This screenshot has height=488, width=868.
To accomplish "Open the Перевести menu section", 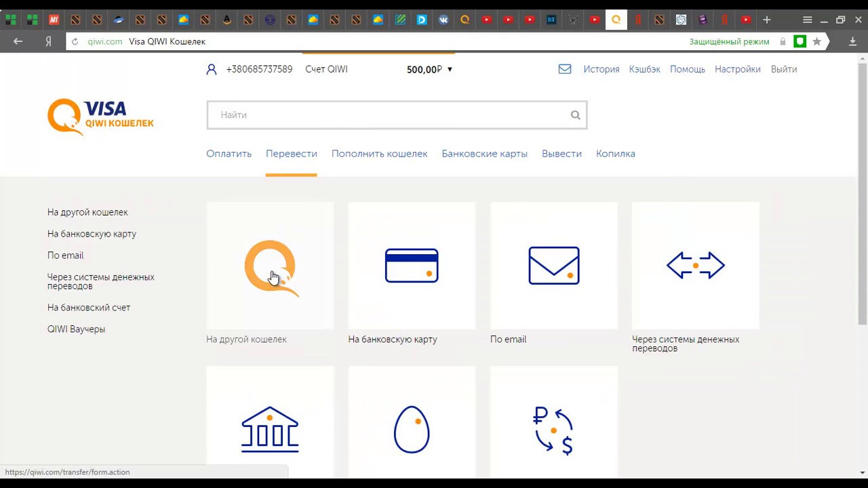I will pyautogui.click(x=291, y=154).
